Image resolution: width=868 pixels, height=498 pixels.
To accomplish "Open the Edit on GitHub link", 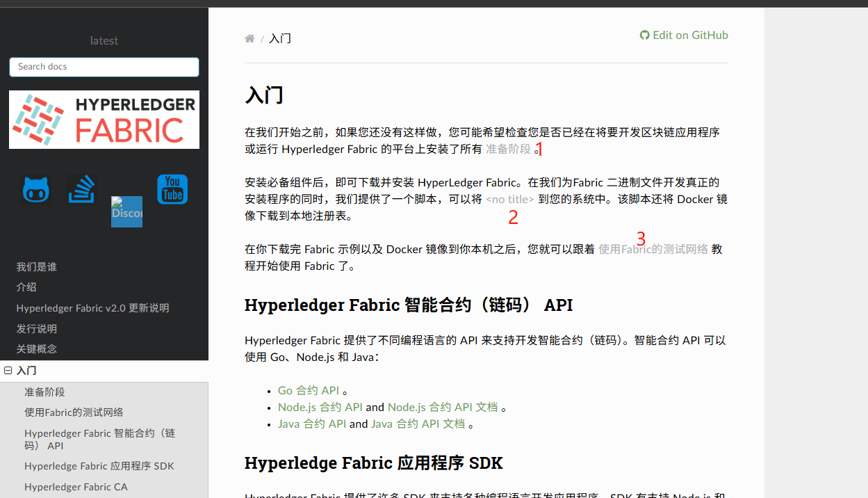I will pos(684,35).
